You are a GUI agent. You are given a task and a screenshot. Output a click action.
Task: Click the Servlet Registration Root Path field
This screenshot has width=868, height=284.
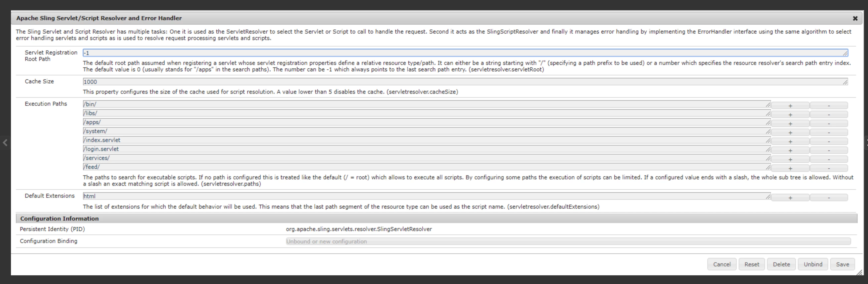click(x=465, y=53)
